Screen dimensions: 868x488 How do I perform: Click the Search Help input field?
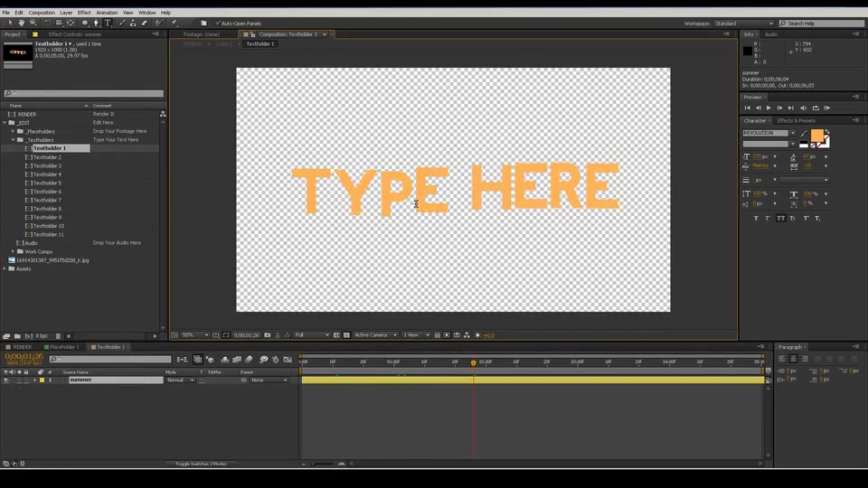(822, 23)
